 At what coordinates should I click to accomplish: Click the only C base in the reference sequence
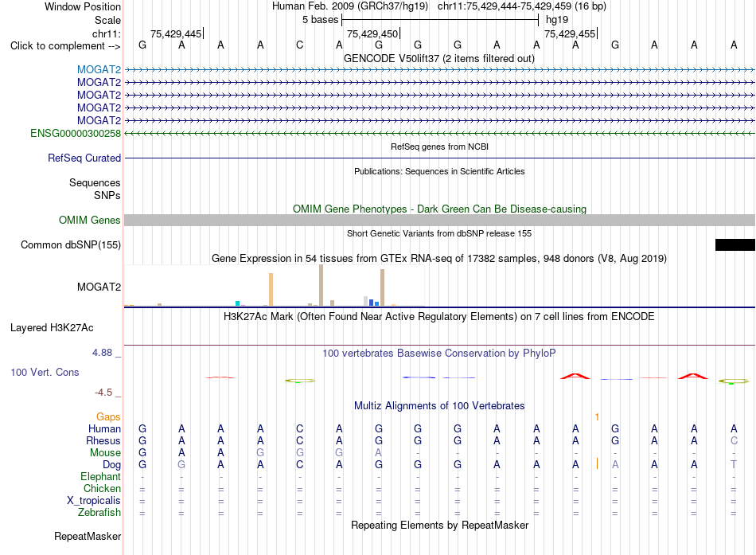(x=300, y=45)
